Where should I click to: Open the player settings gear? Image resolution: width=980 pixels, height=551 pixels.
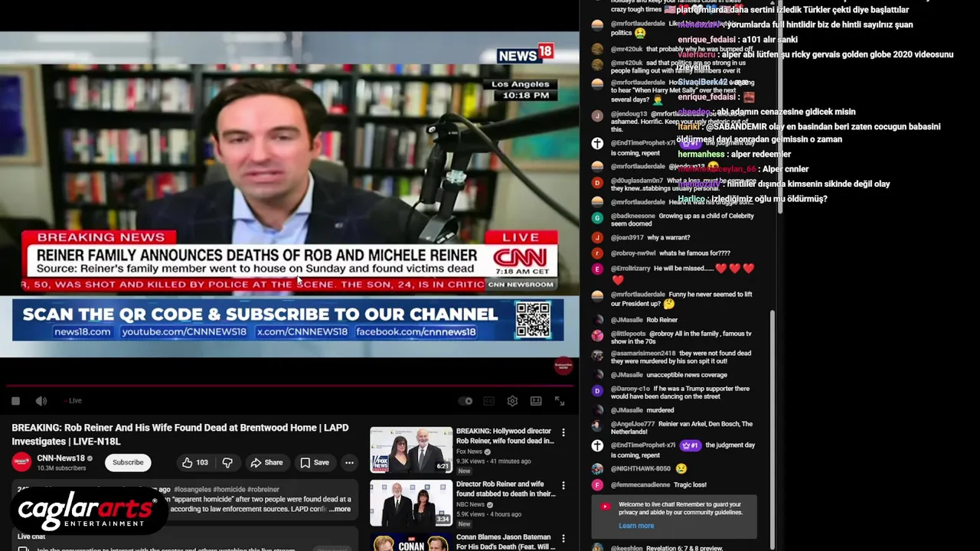click(512, 401)
